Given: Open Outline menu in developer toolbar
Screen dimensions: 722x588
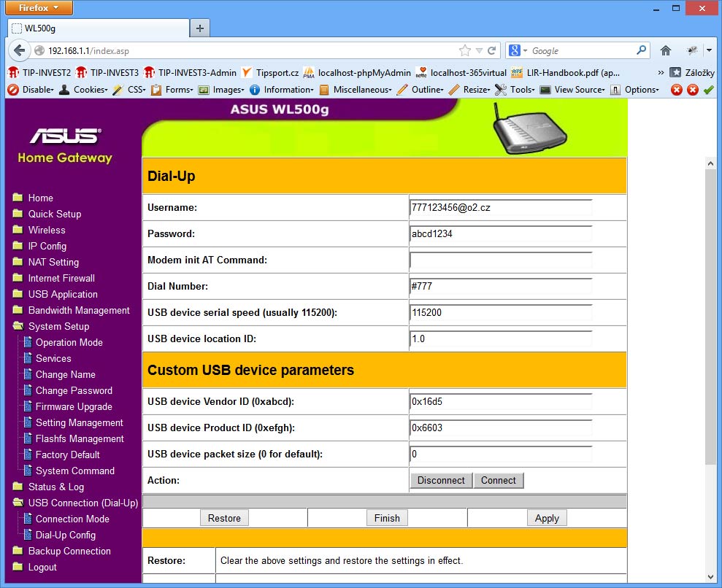Looking at the screenshot, I should pos(420,90).
